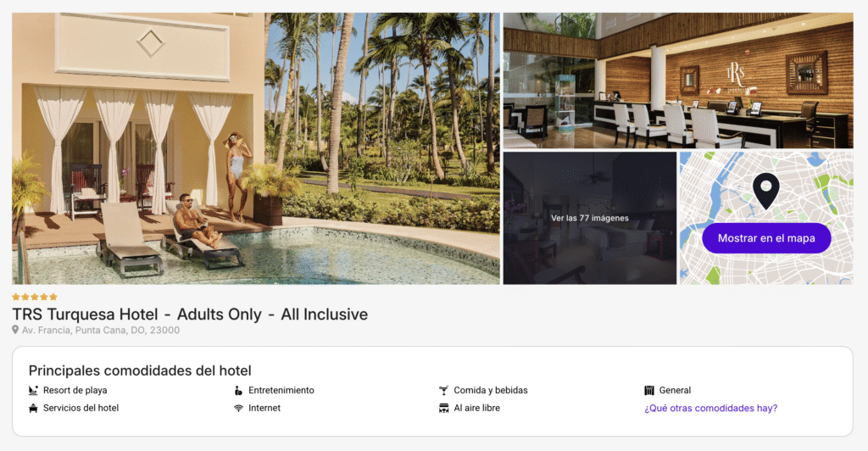Click the Internet wifi icon
The width and height of the screenshot is (868, 451).
(238, 408)
